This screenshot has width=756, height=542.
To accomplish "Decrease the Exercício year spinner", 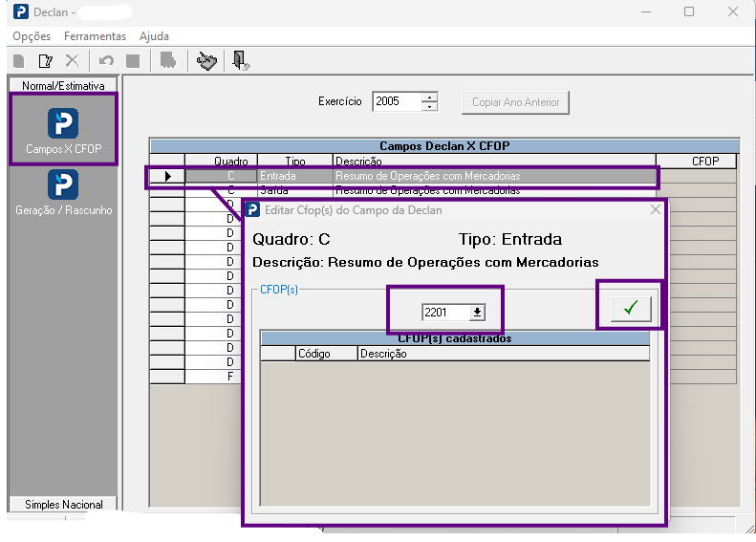I will coord(429,106).
